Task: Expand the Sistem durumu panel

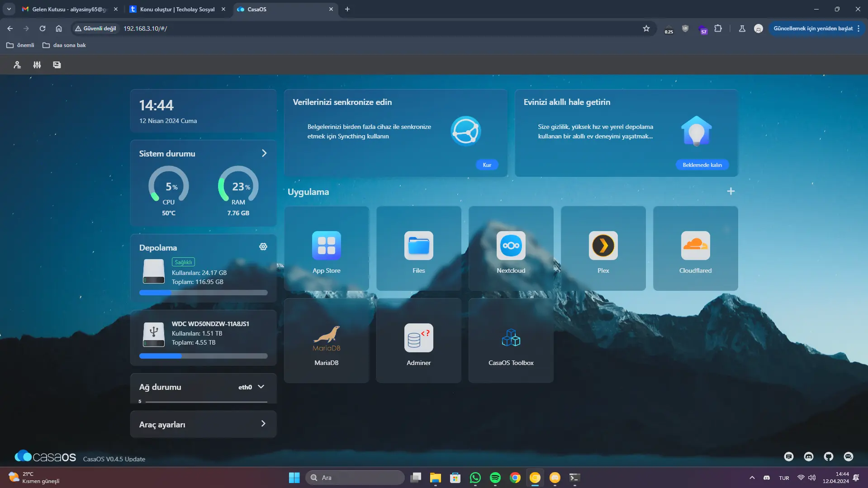Action: (264, 153)
